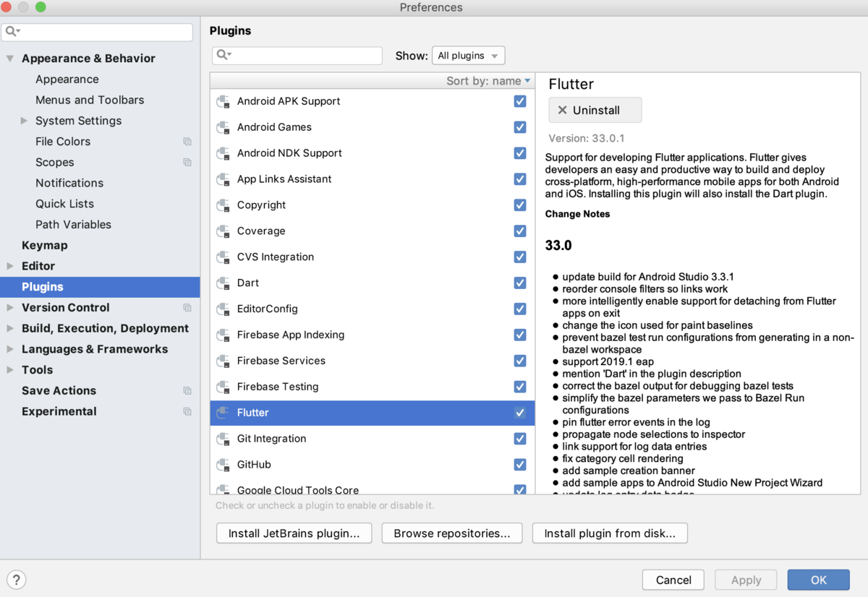Click the File Colors project-level copy icon
Screen dimensions: 868x597
pos(187,142)
